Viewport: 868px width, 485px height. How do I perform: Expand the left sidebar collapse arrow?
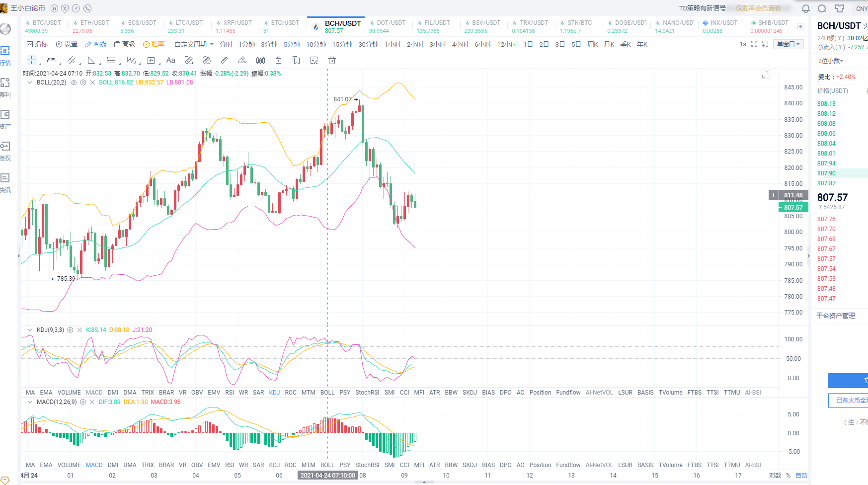(x=19, y=256)
